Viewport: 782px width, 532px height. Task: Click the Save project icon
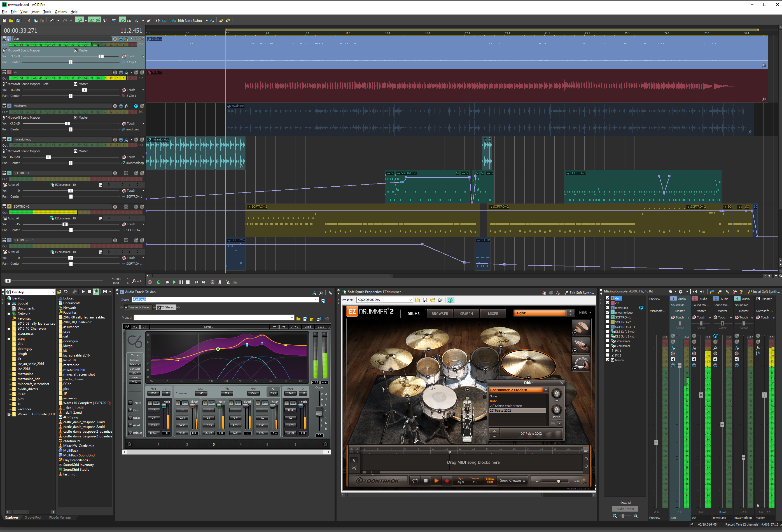click(x=17, y=20)
